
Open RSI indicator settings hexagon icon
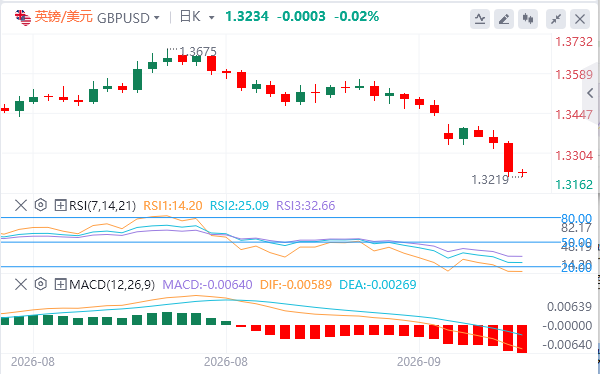click(x=41, y=206)
